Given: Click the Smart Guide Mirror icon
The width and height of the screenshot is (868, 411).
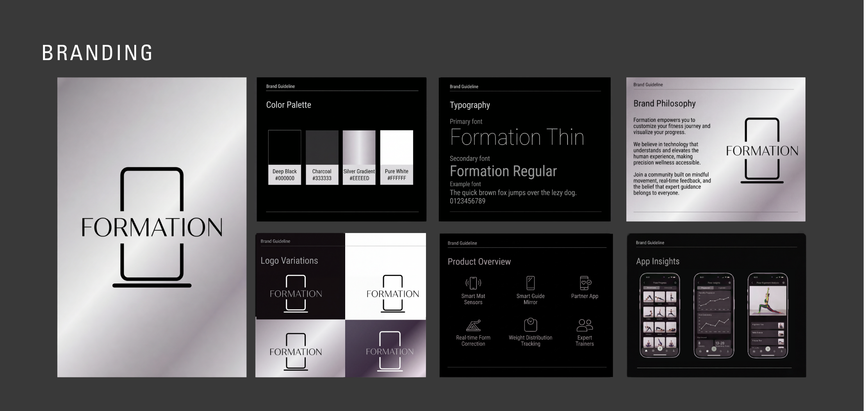Looking at the screenshot, I should point(530,283).
